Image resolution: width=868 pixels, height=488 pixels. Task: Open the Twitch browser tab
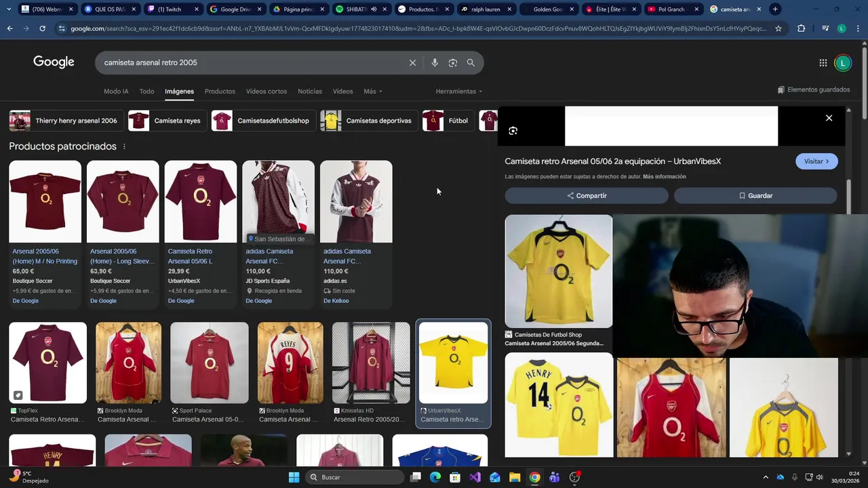[173, 9]
